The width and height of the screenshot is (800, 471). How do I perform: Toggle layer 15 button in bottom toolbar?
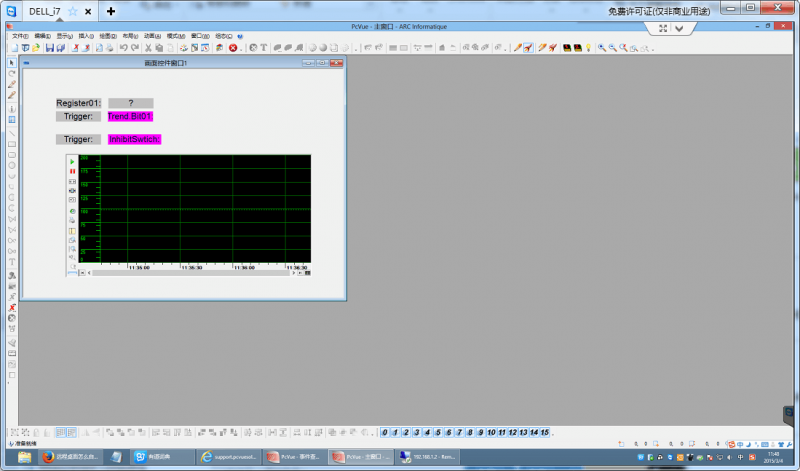[x=545, y=432]
